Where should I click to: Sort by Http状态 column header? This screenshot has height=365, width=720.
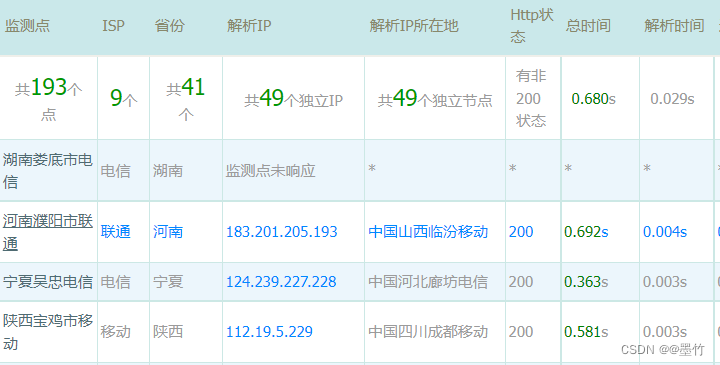(532, 26)
